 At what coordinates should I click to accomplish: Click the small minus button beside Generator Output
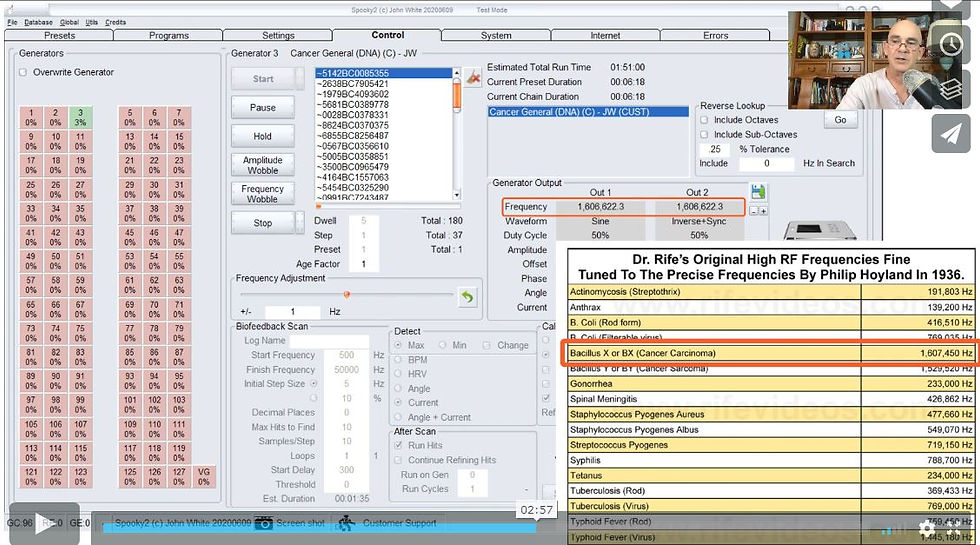(x=754, y=211)
